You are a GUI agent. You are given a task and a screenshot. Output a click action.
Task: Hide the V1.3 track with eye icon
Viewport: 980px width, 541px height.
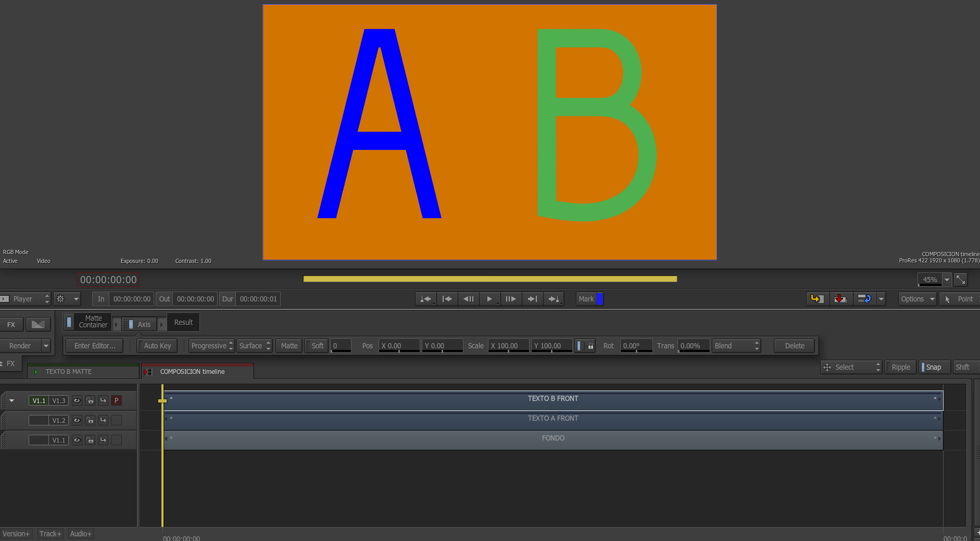pos(77,400)
